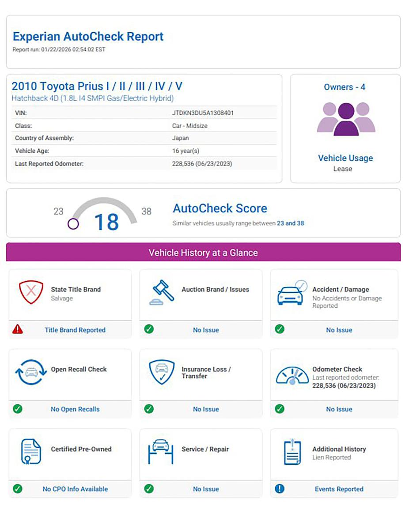
Task: Click the red warning triangle icon
Action: (18, 329)
